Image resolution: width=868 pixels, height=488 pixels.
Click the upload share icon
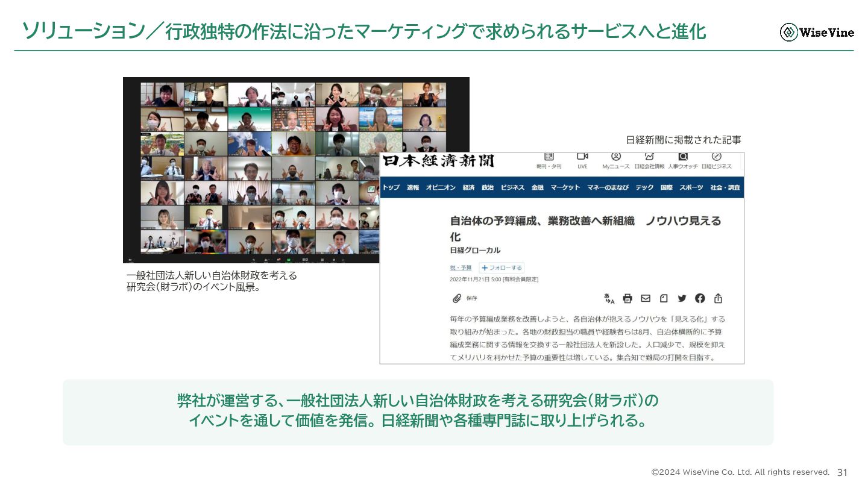click(718, 298)
